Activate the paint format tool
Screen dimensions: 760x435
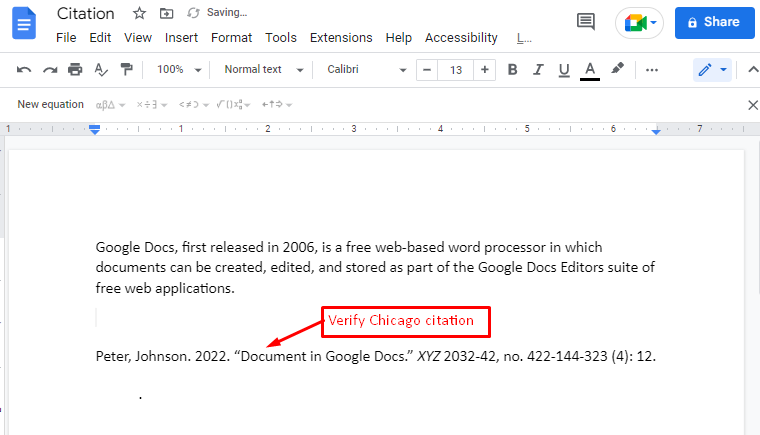tap(127, 69)
